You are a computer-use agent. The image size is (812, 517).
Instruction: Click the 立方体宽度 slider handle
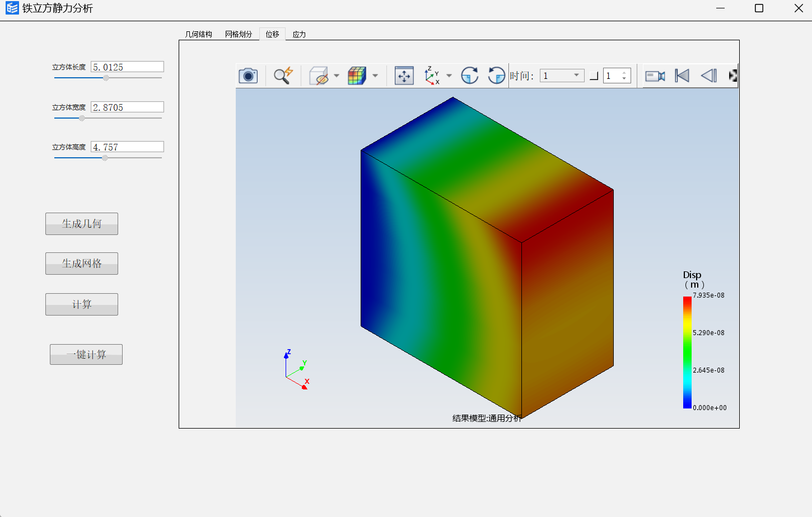click(82, 118)
